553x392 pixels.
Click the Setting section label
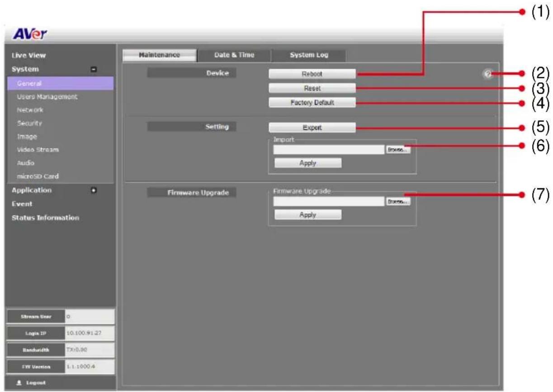click(192, 127)
